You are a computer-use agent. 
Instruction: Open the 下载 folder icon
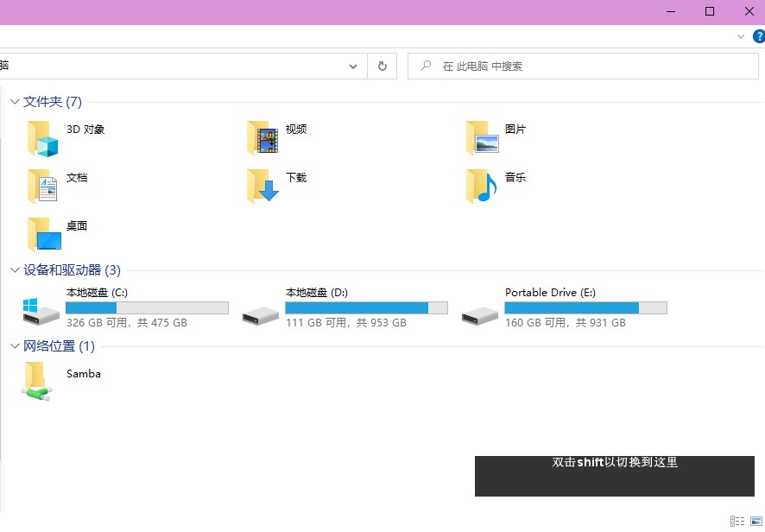click(262, 186)
